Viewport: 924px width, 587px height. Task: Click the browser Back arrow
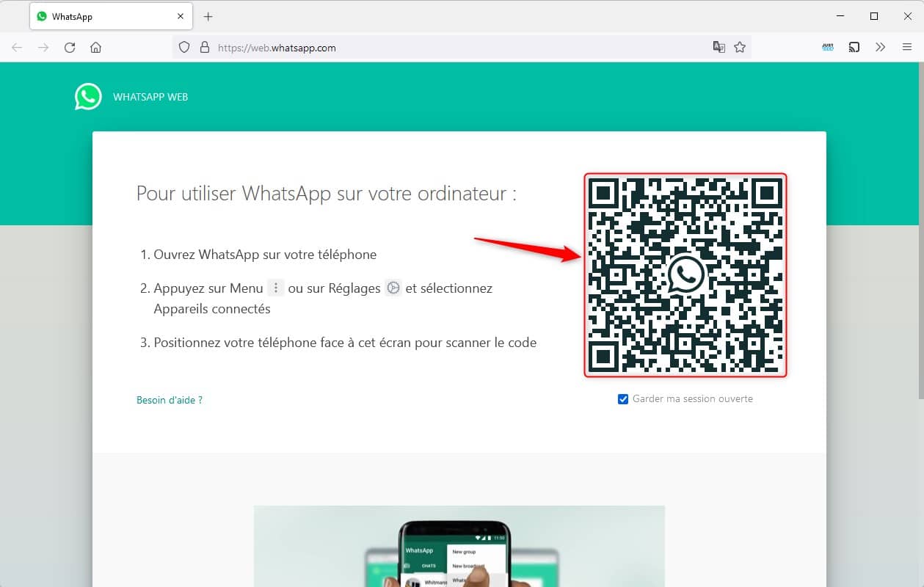click(17, 48)
